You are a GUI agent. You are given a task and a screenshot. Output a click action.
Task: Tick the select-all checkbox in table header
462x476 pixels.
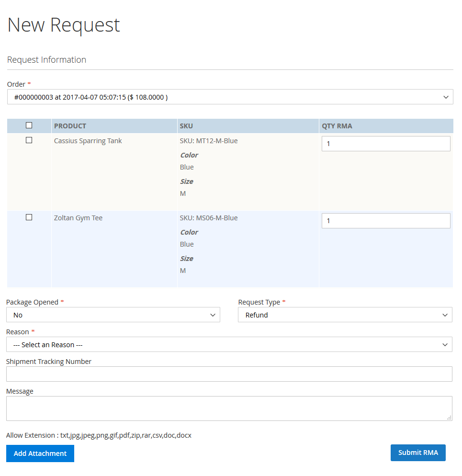[29, 125]
